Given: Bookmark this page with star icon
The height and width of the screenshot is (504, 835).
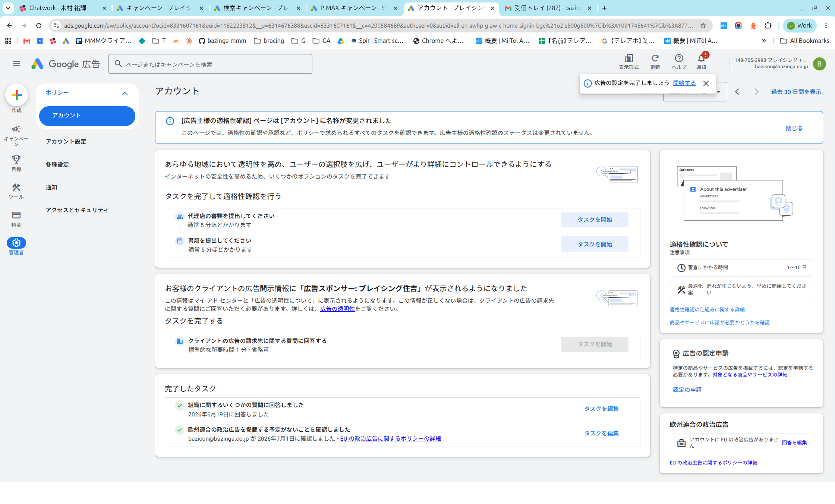Looking at the screenshot, I should pos(703,25).
